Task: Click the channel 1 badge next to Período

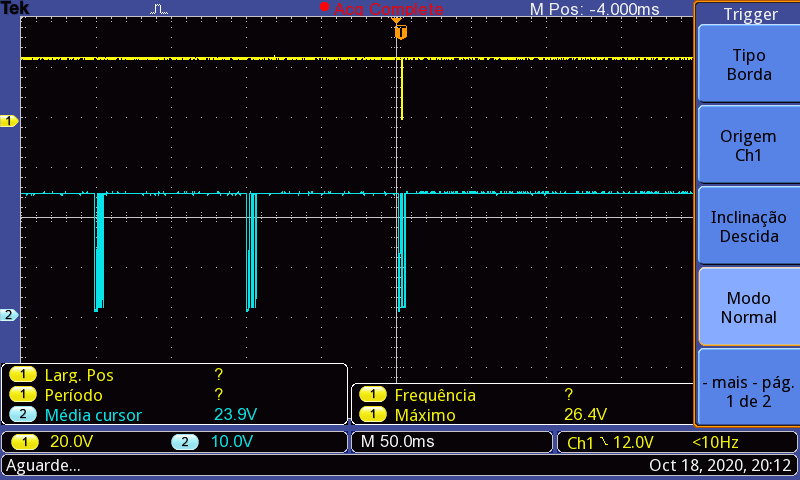Action: click(x=23, y=395)
